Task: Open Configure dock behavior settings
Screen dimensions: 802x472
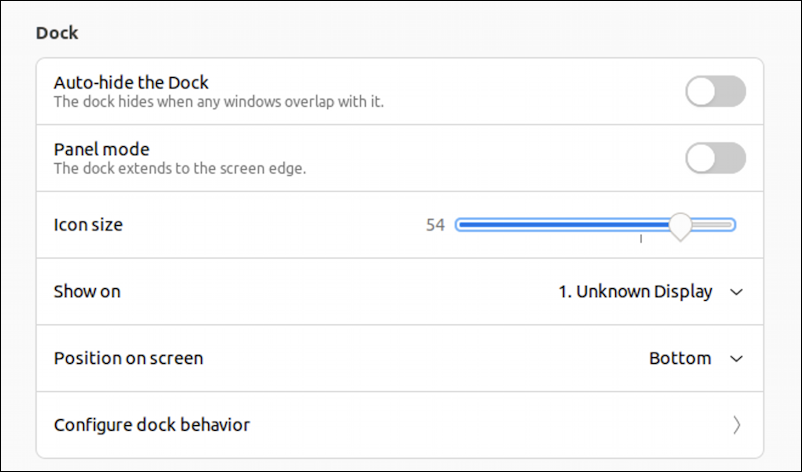Action: click(399, 425)
